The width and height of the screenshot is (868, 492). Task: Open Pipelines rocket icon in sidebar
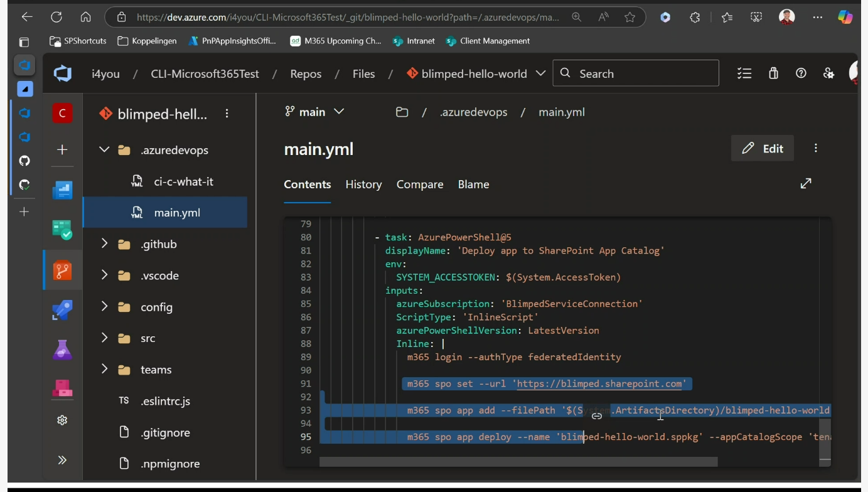62,310
